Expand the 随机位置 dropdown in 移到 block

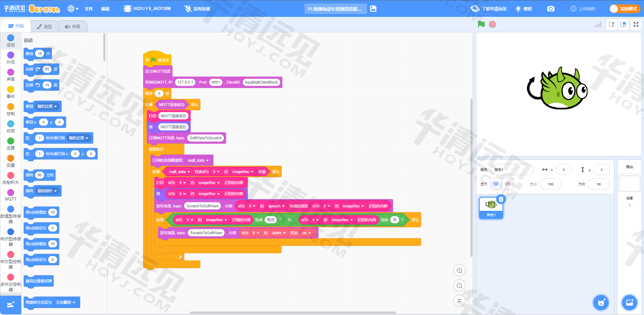click(48, 106)
